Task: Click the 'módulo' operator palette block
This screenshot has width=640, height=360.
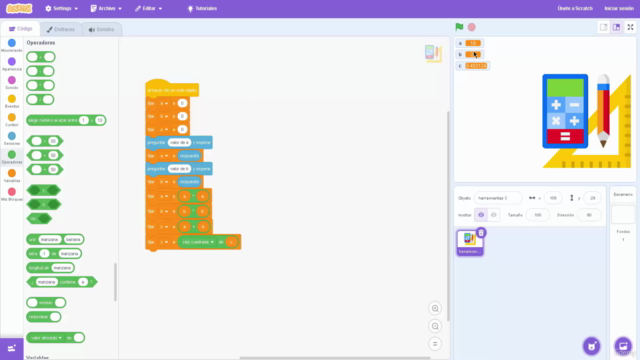Action: click(46, 302)
